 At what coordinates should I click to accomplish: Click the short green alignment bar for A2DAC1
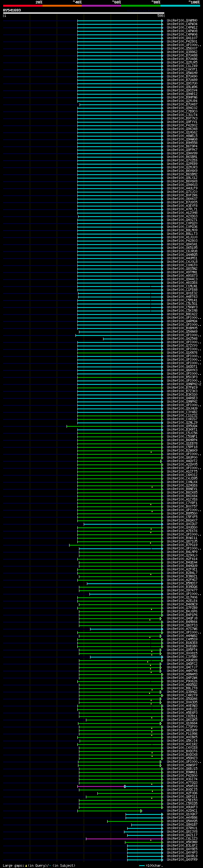tap(109, 811)
